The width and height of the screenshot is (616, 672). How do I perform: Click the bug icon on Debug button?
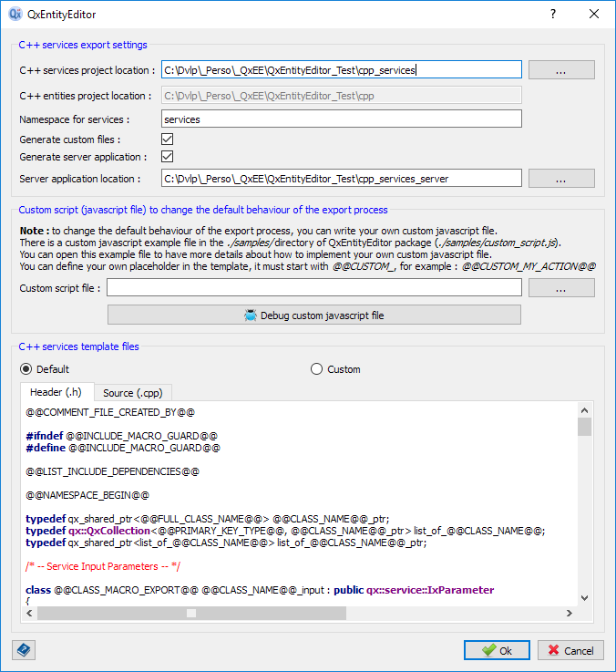251,315
